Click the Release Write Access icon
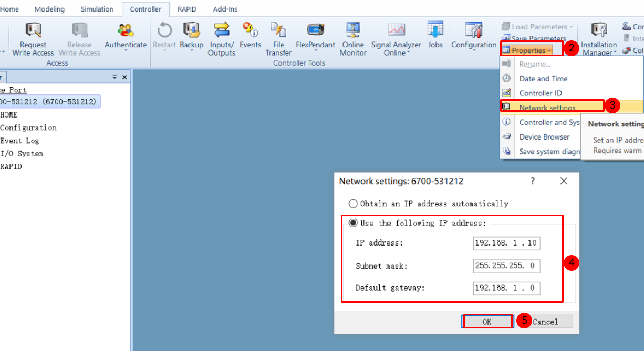Image resolution: width=644 pixels, height=351 pixels. 79,38
